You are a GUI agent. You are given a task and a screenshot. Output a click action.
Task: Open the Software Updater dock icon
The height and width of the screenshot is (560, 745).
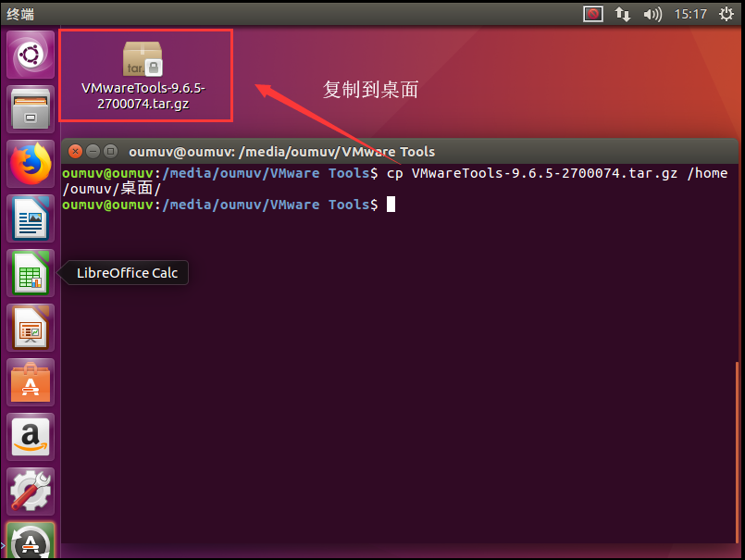click(x=31, y=541)
